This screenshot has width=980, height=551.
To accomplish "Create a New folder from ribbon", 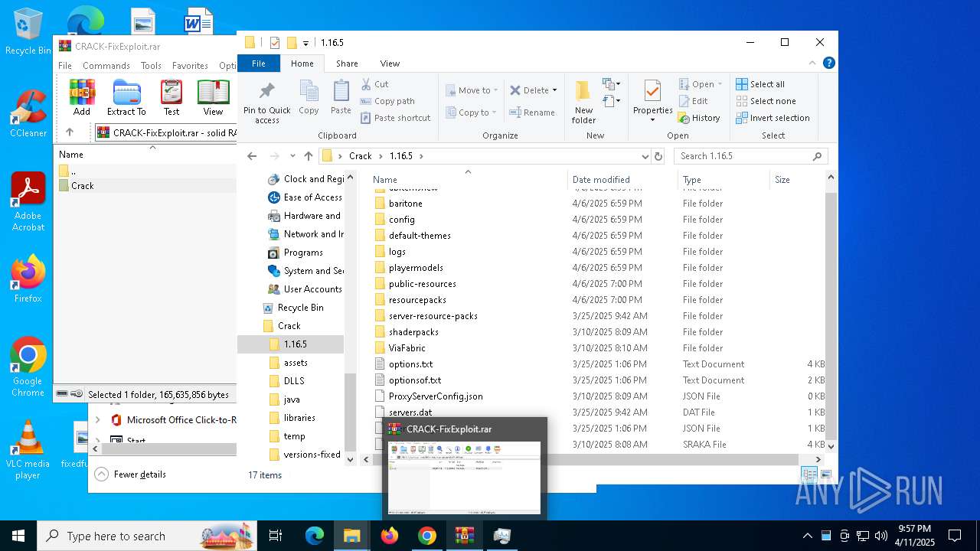I will tap(583, 102).
